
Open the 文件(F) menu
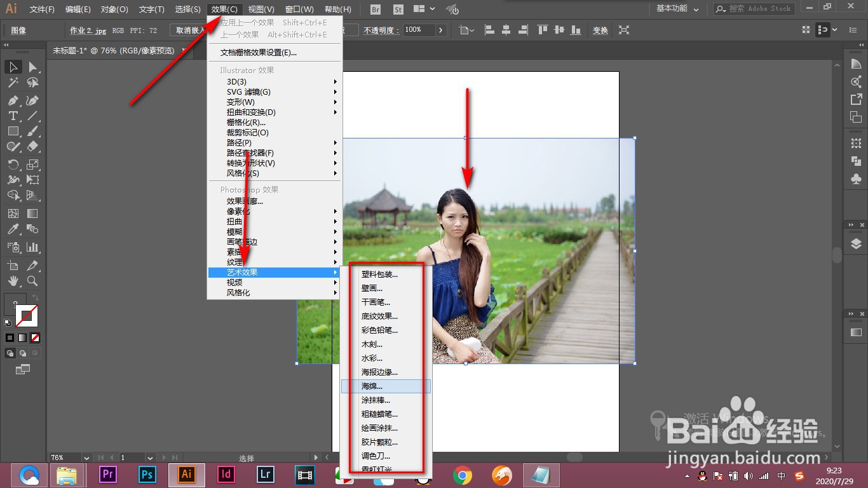tap(42, 10)
